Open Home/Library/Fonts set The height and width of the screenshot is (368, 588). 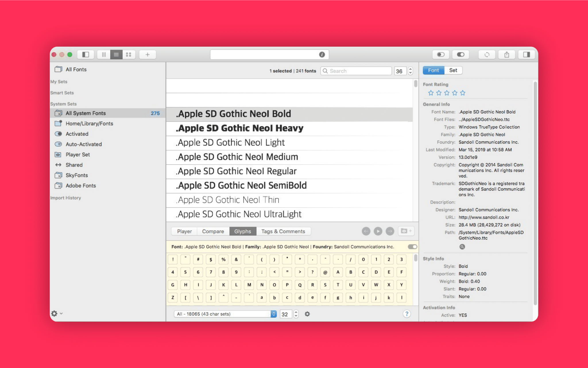[x=89, y=124]
